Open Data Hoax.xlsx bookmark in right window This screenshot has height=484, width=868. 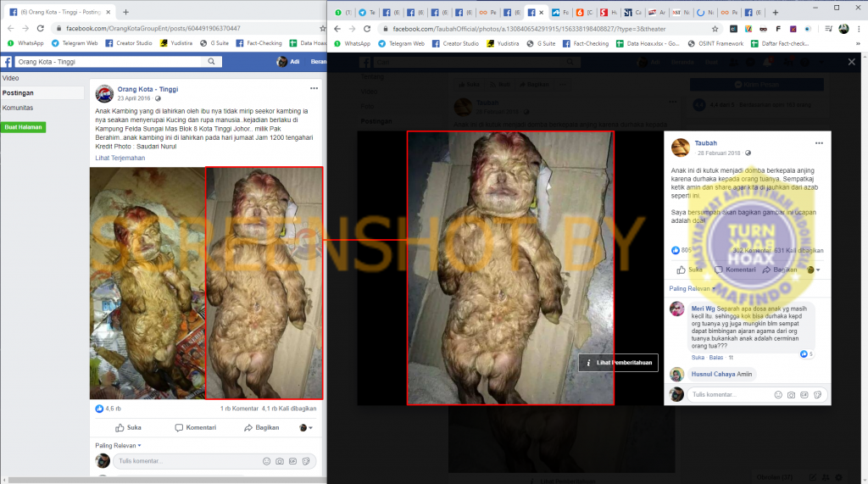coord(648,43)
